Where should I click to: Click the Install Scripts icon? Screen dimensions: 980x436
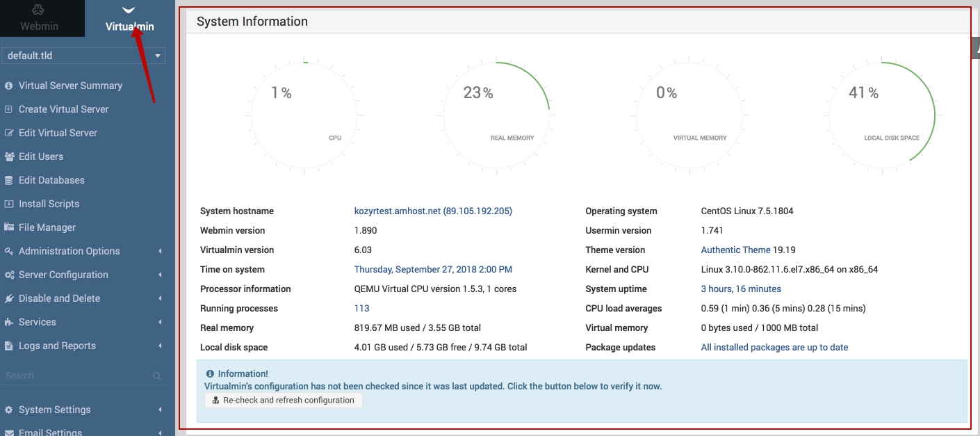point(9,204)
